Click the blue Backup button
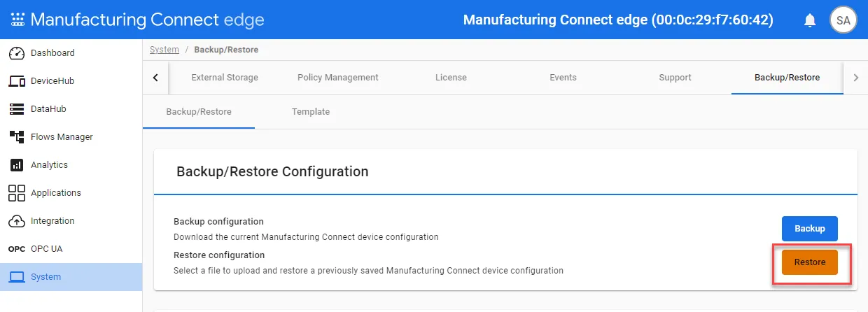The height and width of the screenshot is (312, 868). tap(810, 229)
